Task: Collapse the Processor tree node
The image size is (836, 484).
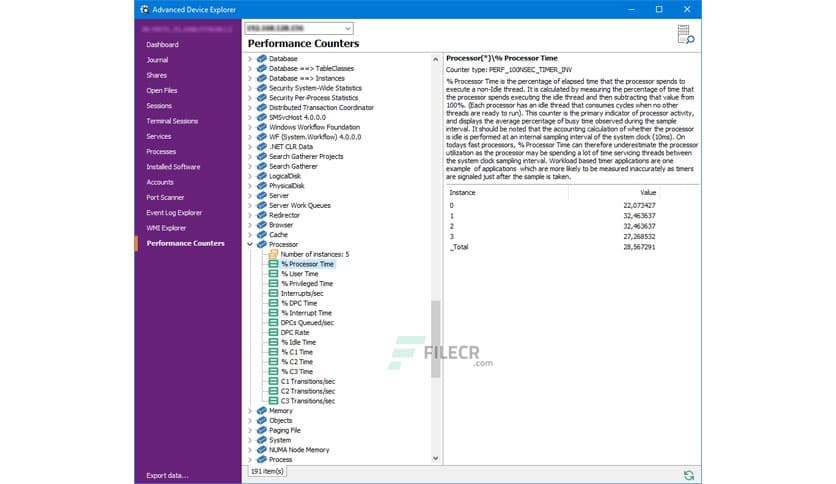Action: click(250, 244)
